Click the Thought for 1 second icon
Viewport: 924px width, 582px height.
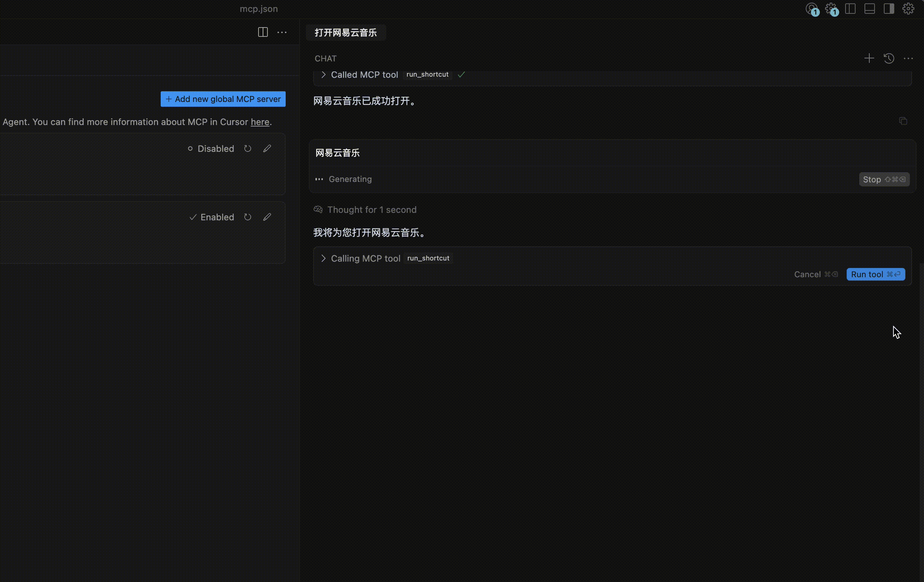point(318,210)
